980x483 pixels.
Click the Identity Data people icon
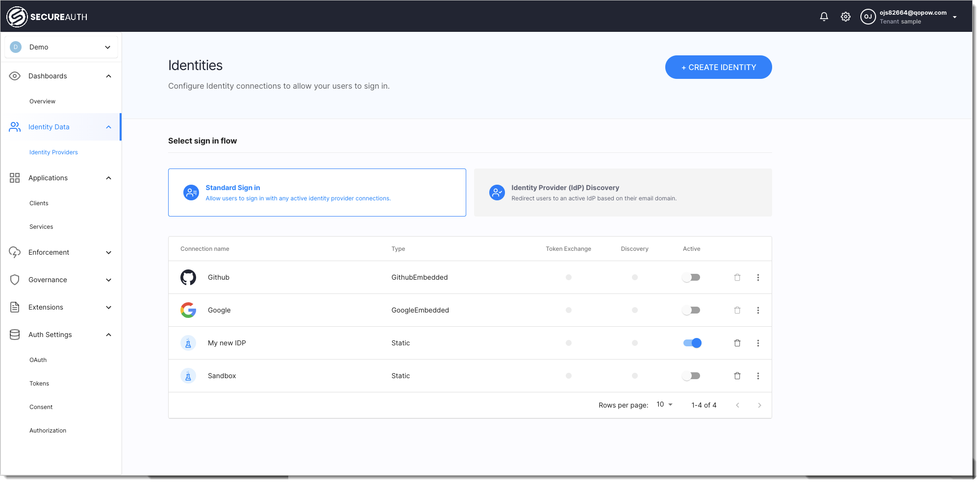[x=15, y=127]
